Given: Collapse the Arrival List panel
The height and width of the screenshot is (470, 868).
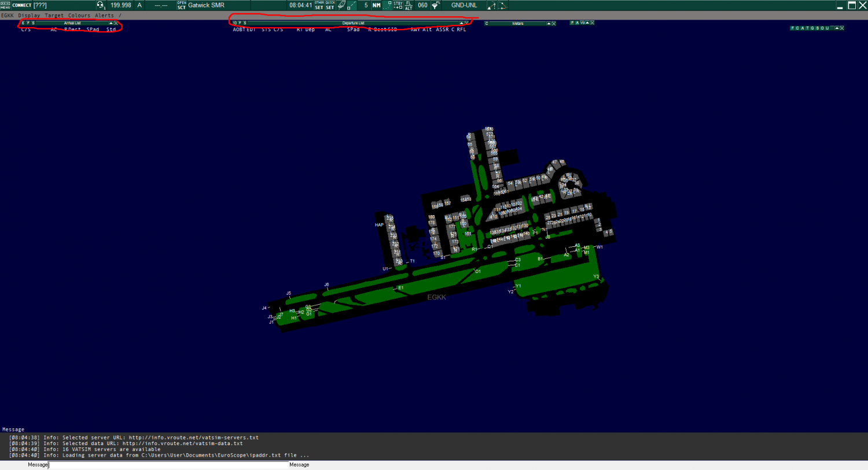Looking at the screenshot, I should [111, 23].
